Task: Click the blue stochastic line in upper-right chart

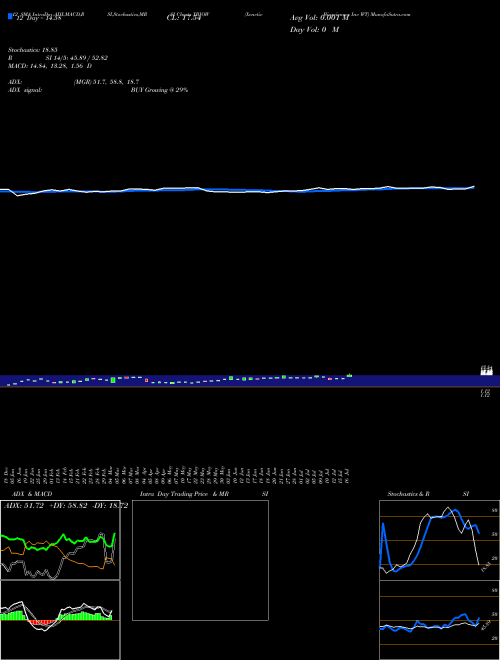Action: 429,539
